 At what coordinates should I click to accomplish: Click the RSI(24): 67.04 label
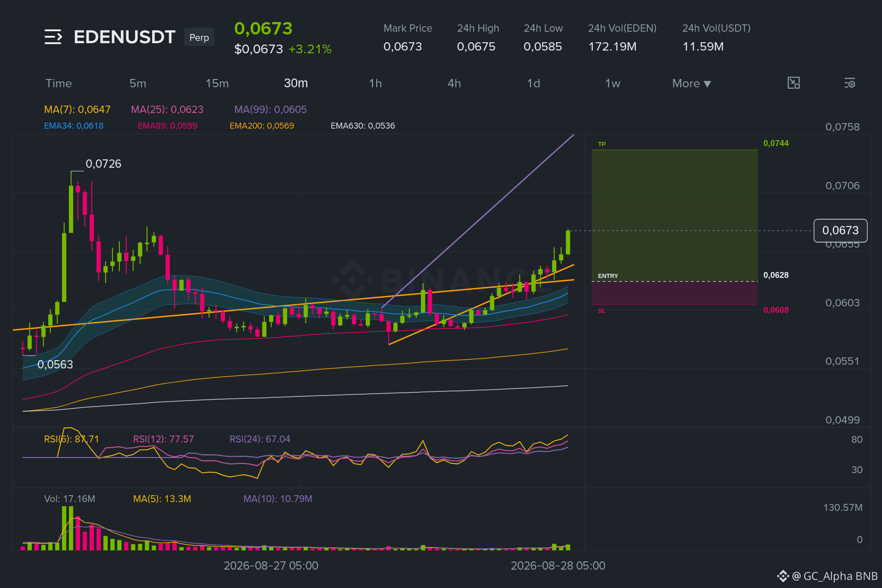[x=260, y=439]
